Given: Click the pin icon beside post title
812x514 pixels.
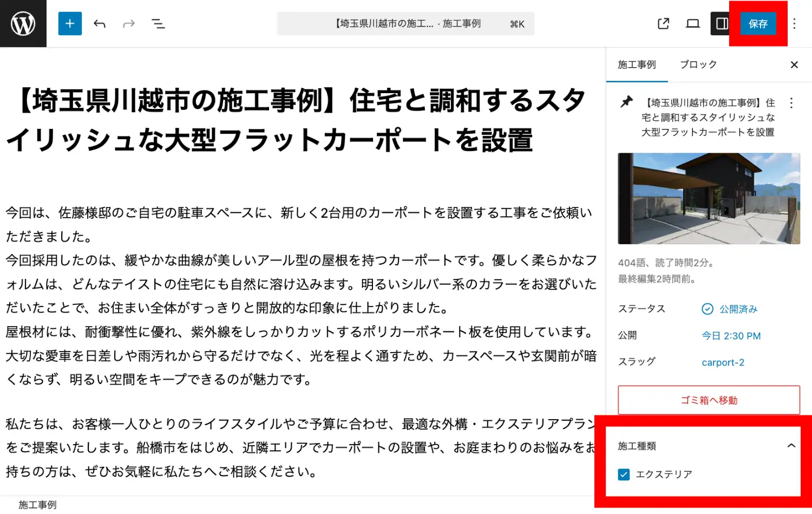Looking at the screenshot, I should 626,102.
